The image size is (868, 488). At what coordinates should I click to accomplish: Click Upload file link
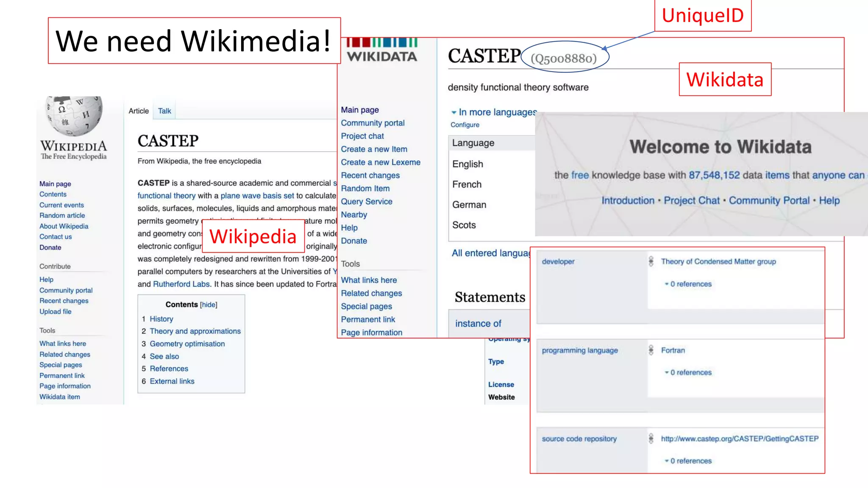click(56, 311)
